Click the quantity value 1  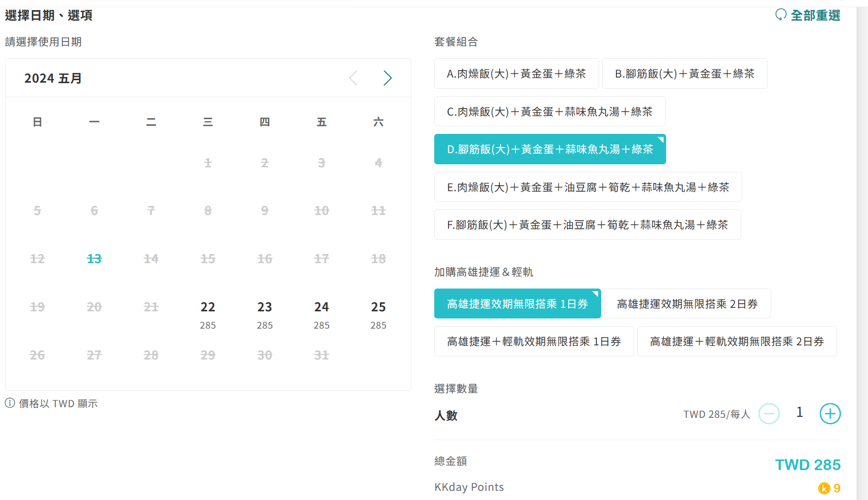[x=800, y=412]
